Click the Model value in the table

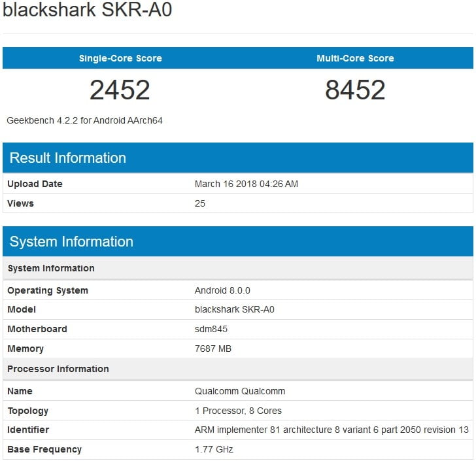click(234, 309)
